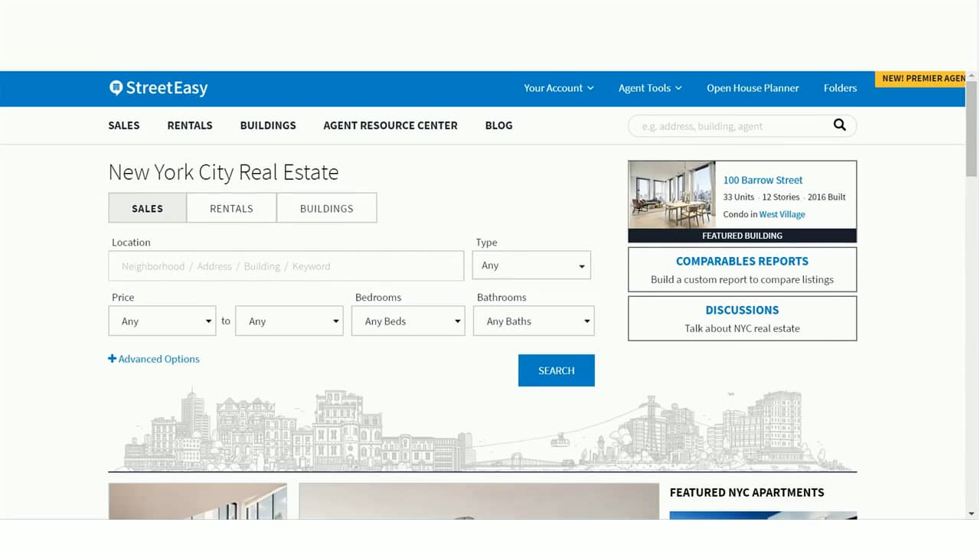The height and width of the screenshot is (551, 980).
Task: Open the maximum Price dropdown
Action: pyautogui.click(x=289, y=321)
